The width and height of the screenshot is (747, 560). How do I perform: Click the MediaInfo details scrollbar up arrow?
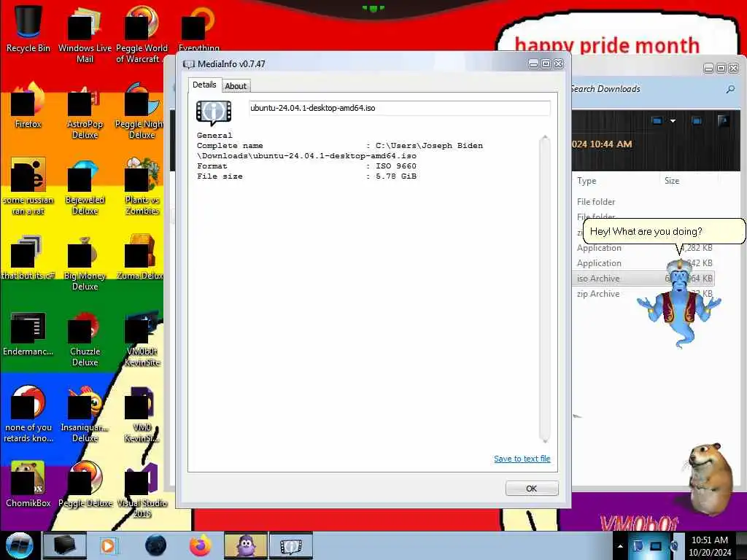[x=544, y=139]
